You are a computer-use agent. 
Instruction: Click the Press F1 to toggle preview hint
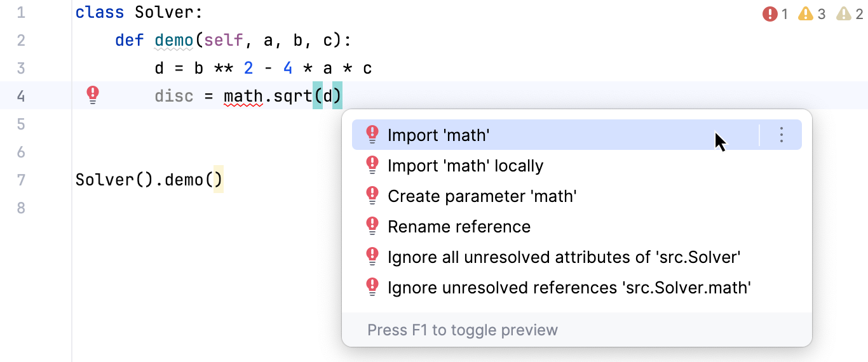[463, 330]
